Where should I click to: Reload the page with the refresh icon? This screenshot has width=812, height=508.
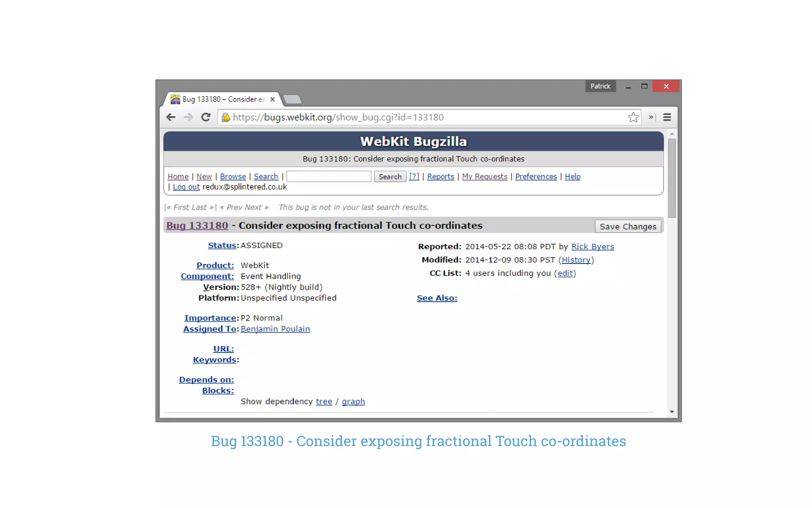click(205, 117)
